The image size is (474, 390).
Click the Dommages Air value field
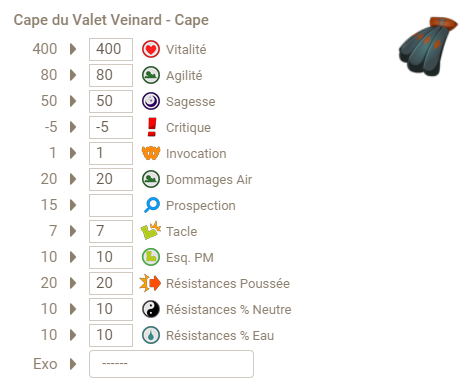[111, 179]
